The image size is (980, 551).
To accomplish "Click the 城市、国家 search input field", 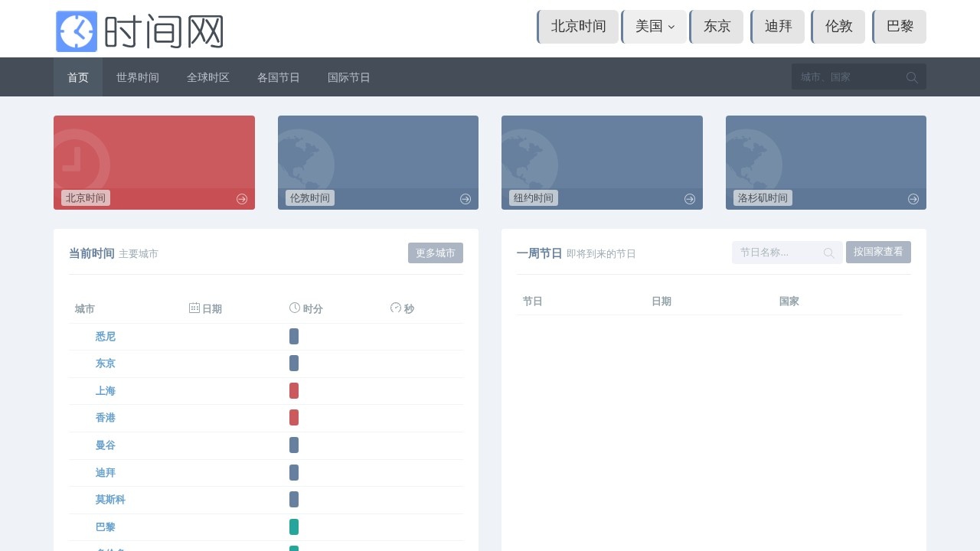I will click(x=848, y=77).
